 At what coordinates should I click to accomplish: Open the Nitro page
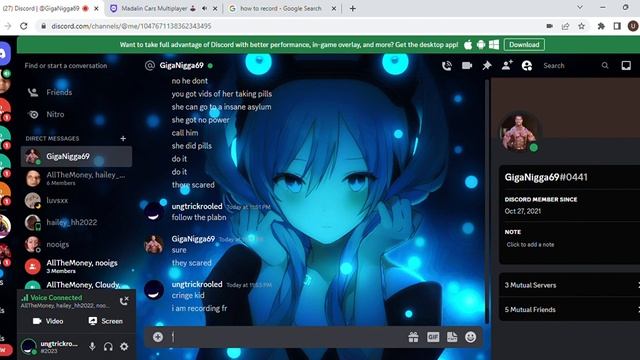click(x=76, y=114)
